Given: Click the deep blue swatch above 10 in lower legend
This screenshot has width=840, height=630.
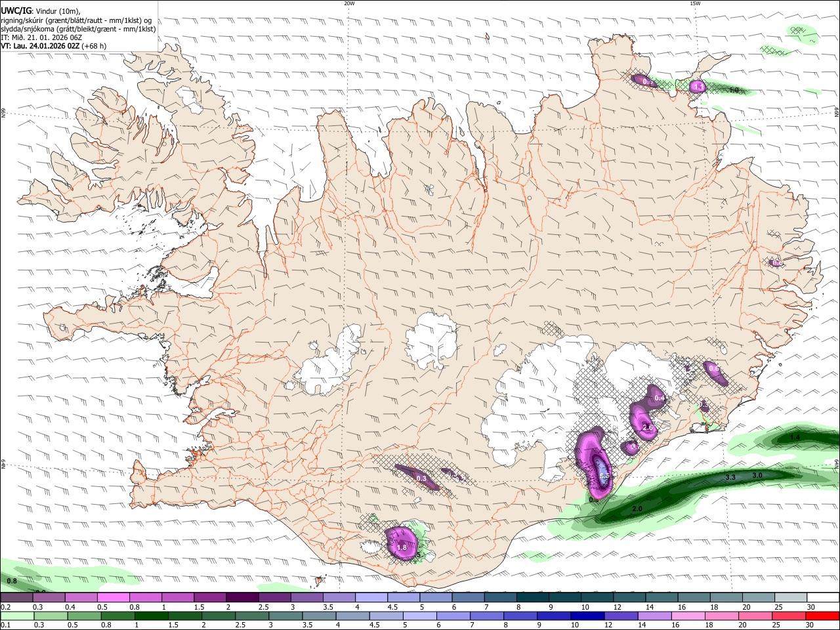Looking at the screenshot, I should click(x=586, y=616).
